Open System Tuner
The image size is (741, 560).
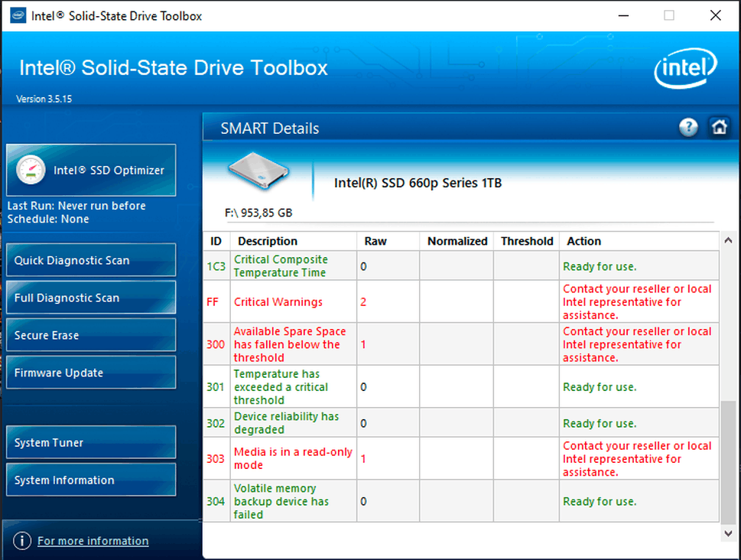click(91, 442)
